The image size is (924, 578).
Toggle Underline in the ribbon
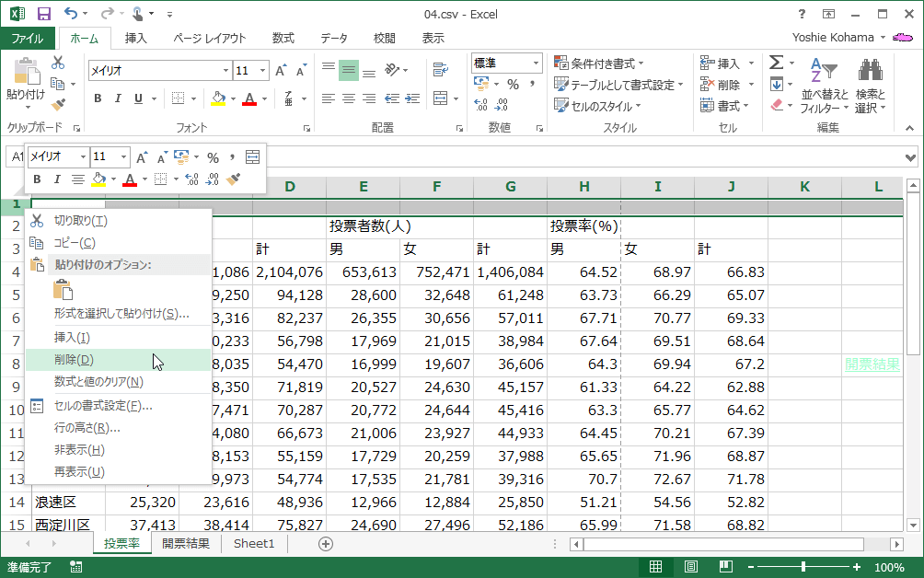(138, 98)
